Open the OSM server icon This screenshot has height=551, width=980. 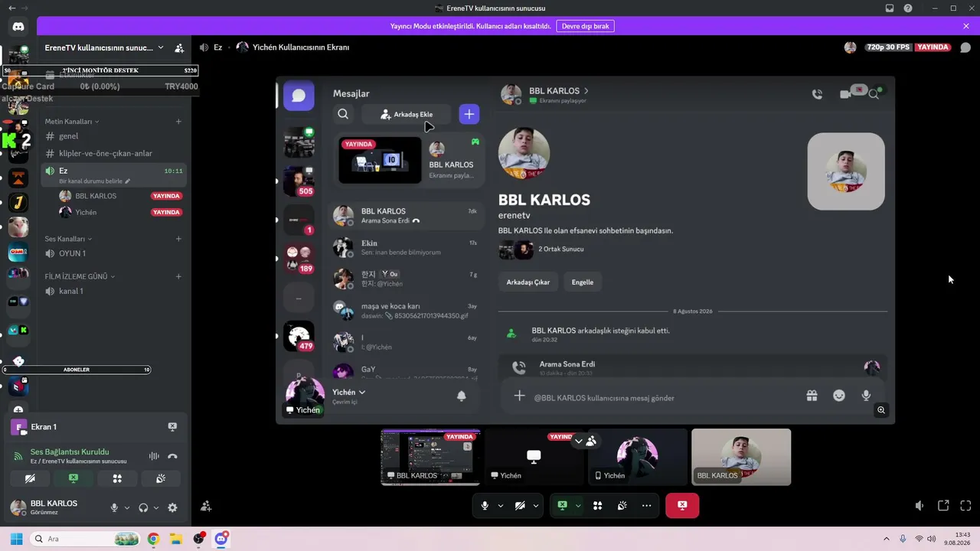(x=18, y=252)
